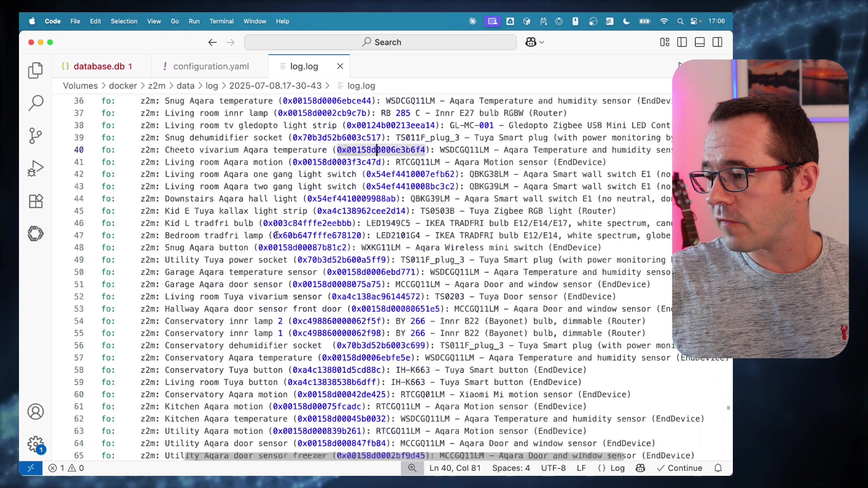Toggle the bottom panel visibility
This screenshot has height=488, width=868.
point(699,42)
